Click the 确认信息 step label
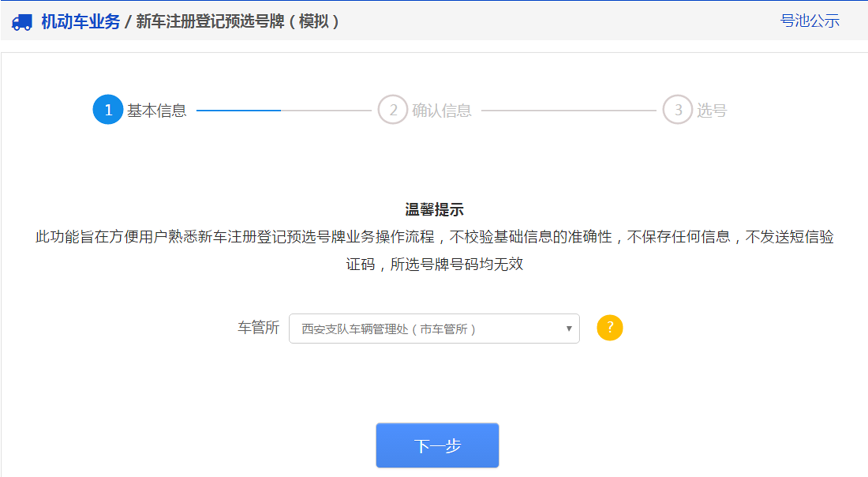The width and height of the screenshot is (868, 477). 442,110
